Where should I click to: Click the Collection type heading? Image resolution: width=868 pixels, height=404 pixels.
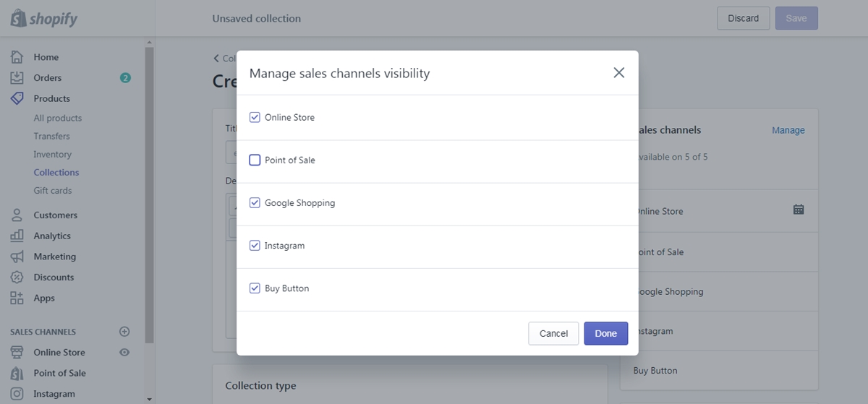260,386
